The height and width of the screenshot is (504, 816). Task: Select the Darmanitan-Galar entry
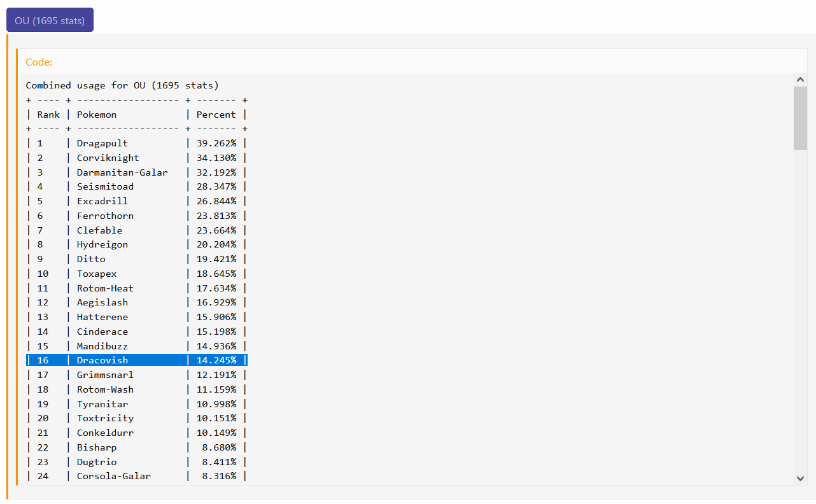click(x=122, y=172)
